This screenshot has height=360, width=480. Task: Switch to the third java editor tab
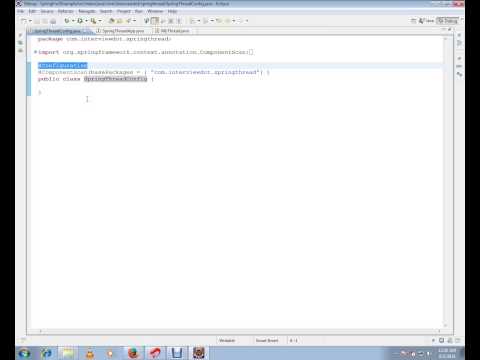(x=172, y=31)
